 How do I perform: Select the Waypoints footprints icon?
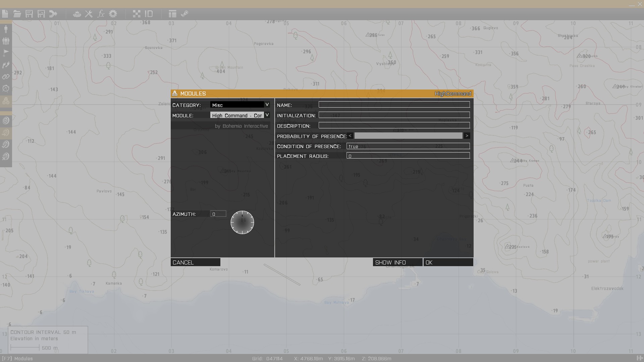click(6, 65)
